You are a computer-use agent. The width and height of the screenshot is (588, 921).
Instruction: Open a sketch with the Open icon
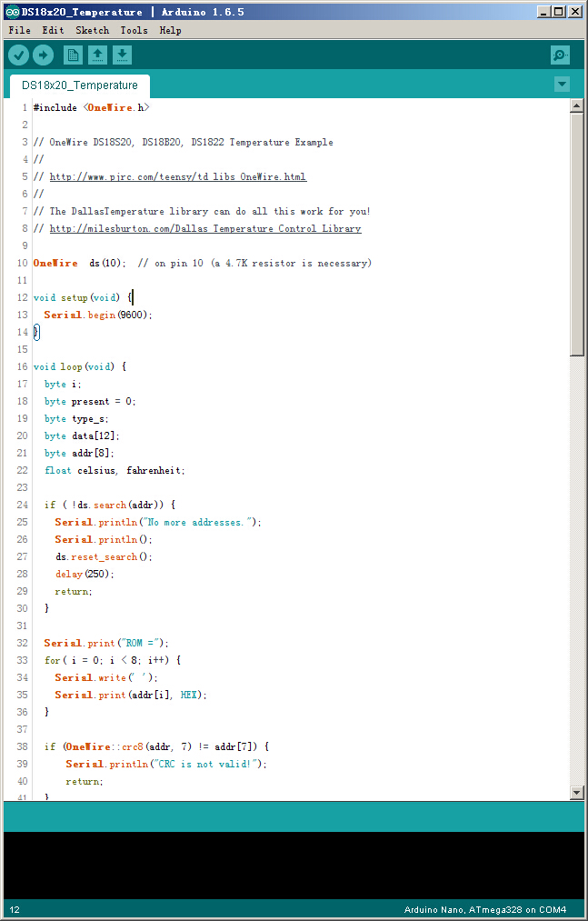97,55
